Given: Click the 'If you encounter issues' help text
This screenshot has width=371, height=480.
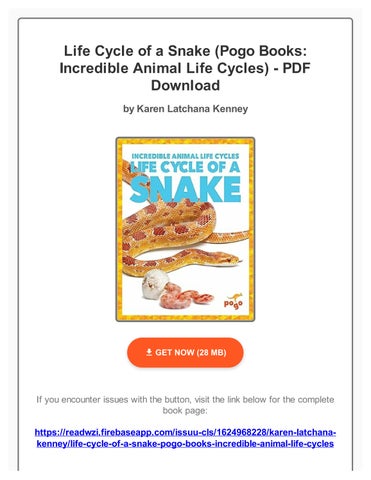Looking at the screenshot, I should pyautogui.click(x=185, y=405).
